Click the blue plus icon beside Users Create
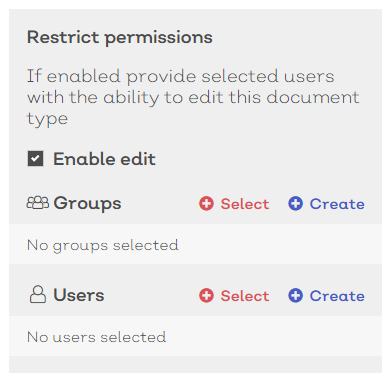391x383 pixels. (x=295, y=295)
